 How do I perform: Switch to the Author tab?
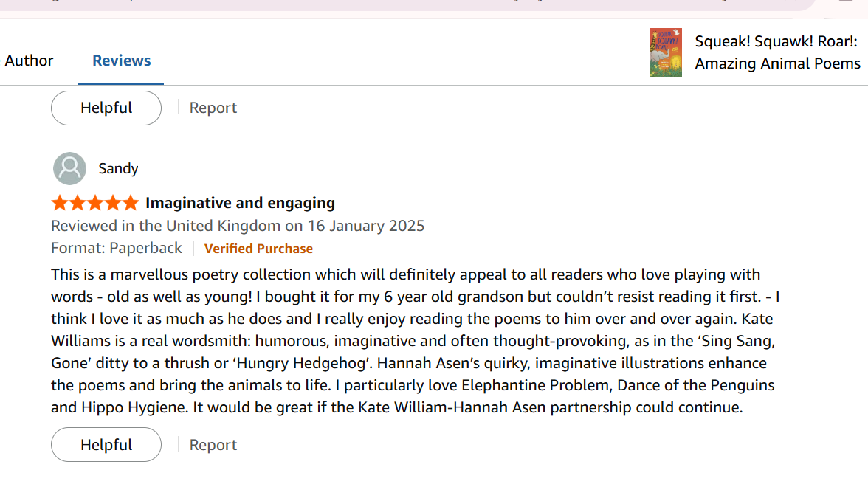pos(29,61)
